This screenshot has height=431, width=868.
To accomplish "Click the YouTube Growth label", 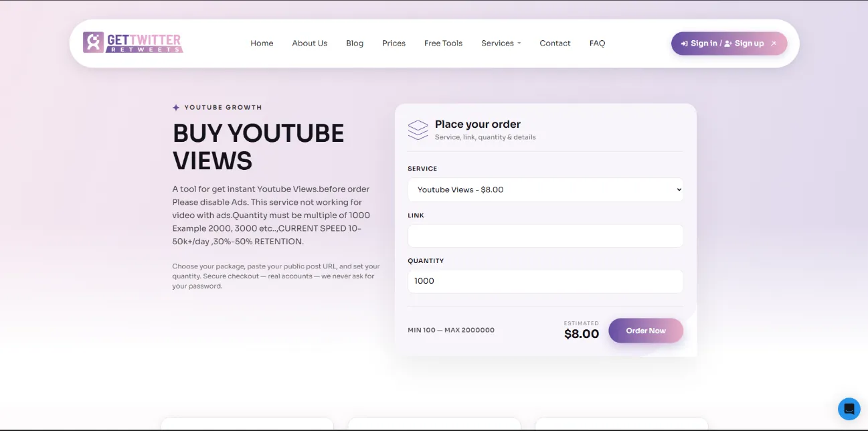I will [x=223, y=107].
